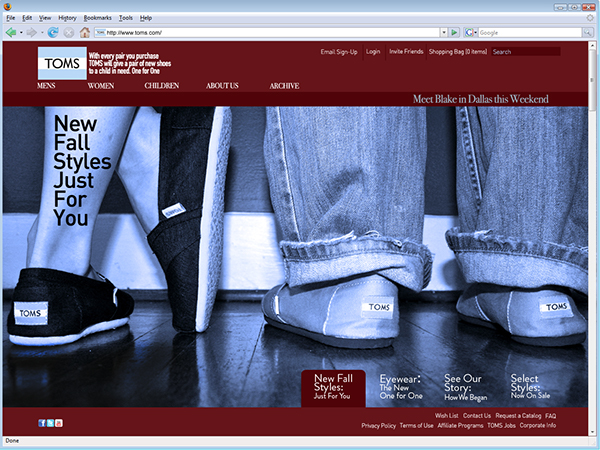The width and height of the screenshot is (600, 450).
Task: Open the View menu
Action: 45,18
